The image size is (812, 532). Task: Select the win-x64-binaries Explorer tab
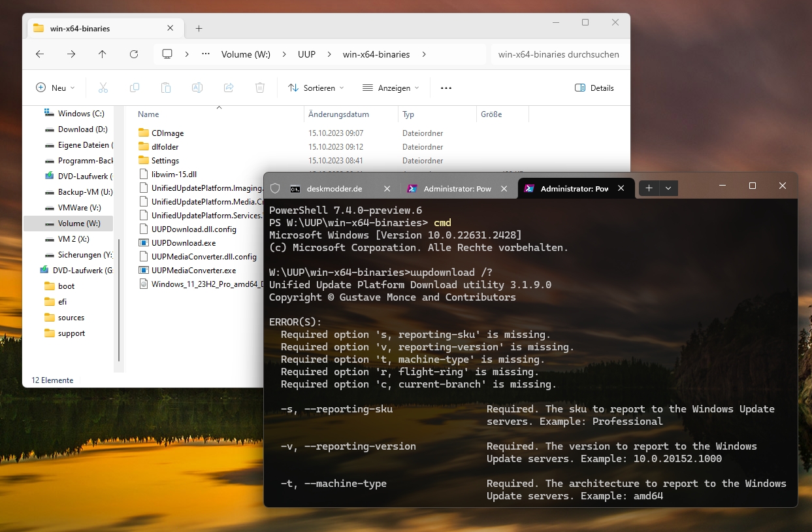[105, 28]
